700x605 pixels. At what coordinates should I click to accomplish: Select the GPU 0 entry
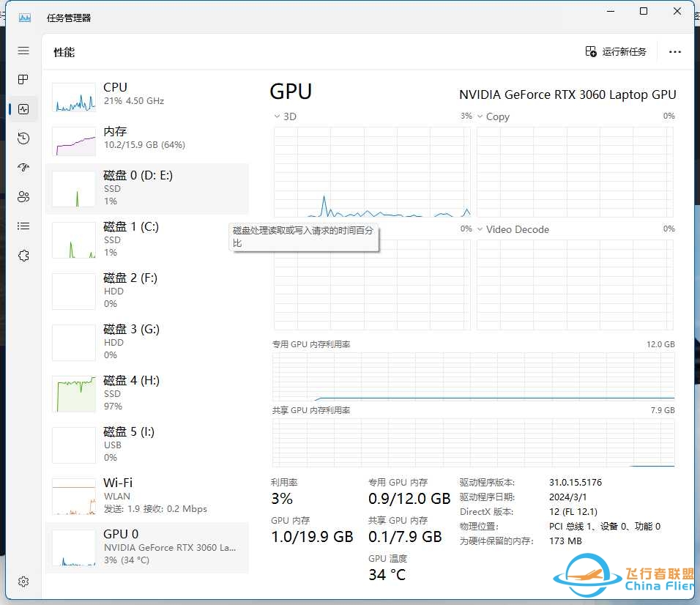(147, 547)
